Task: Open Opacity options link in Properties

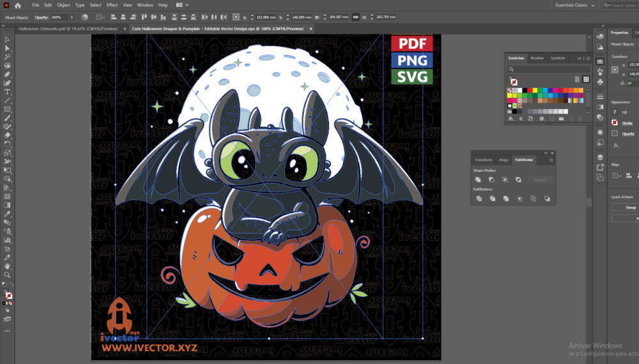Action: click(x=628, y=133)
